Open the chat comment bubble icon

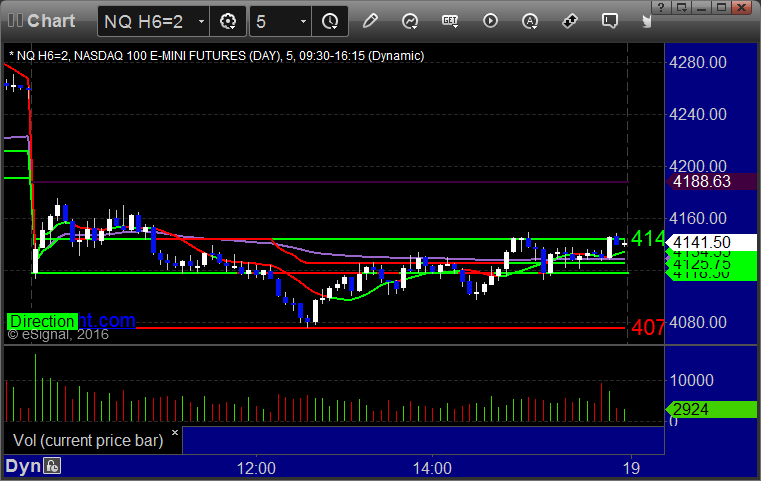point(610,20)
